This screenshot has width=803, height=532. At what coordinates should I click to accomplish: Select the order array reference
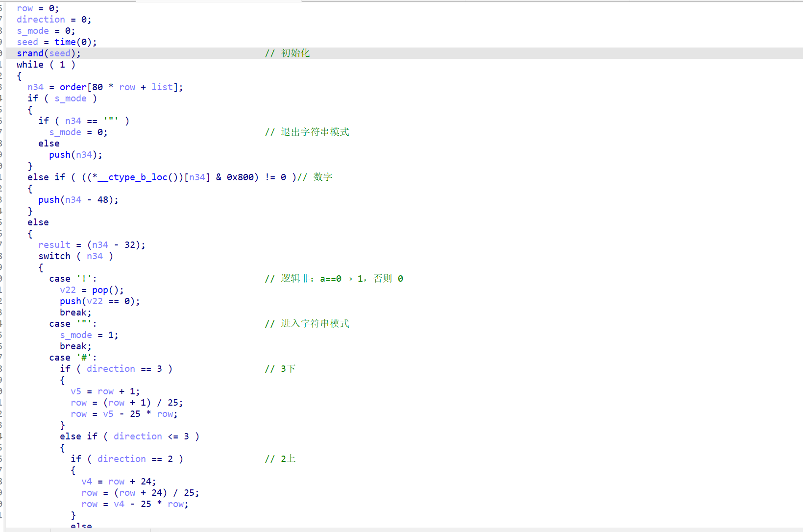point(73,87)
